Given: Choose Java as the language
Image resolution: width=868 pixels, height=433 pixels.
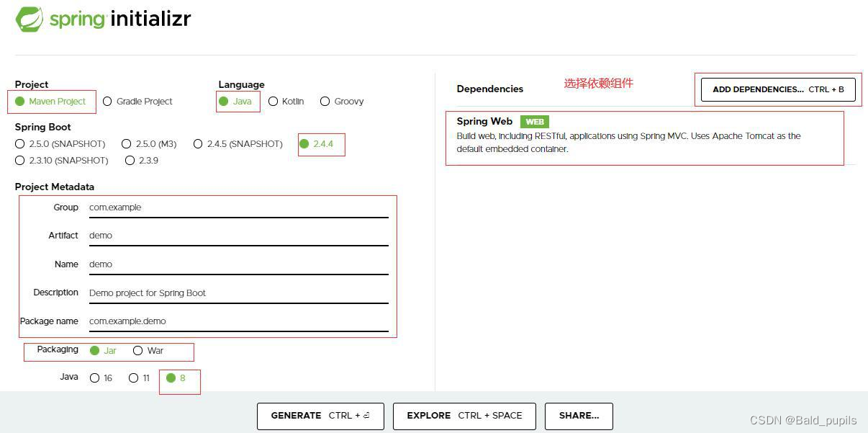Looking at the screenshot, I should click(x=235, y=102).
